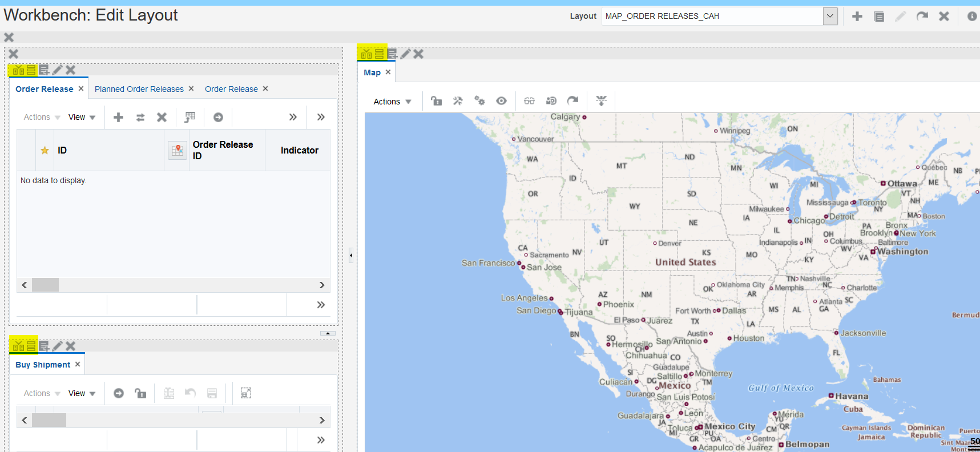Close the Buy Shipment tab
The width and height of the screenshot is (980, 452).
click(x=78, y=364)
